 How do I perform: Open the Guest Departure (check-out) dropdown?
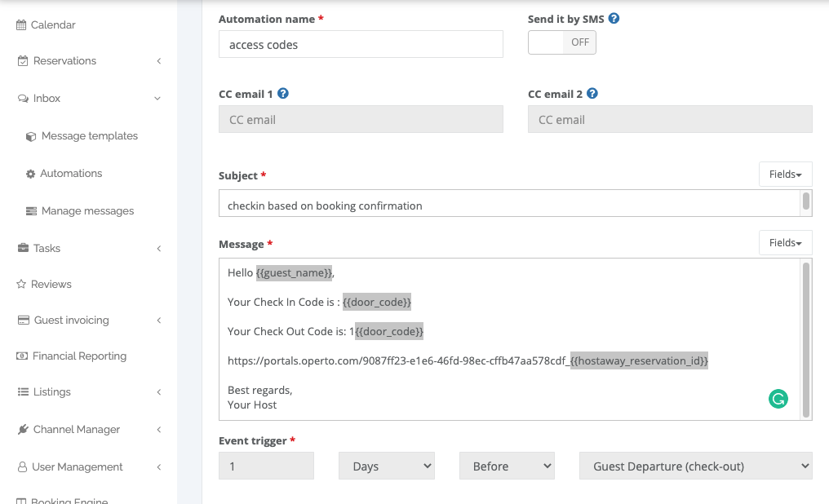coord(695,466)
